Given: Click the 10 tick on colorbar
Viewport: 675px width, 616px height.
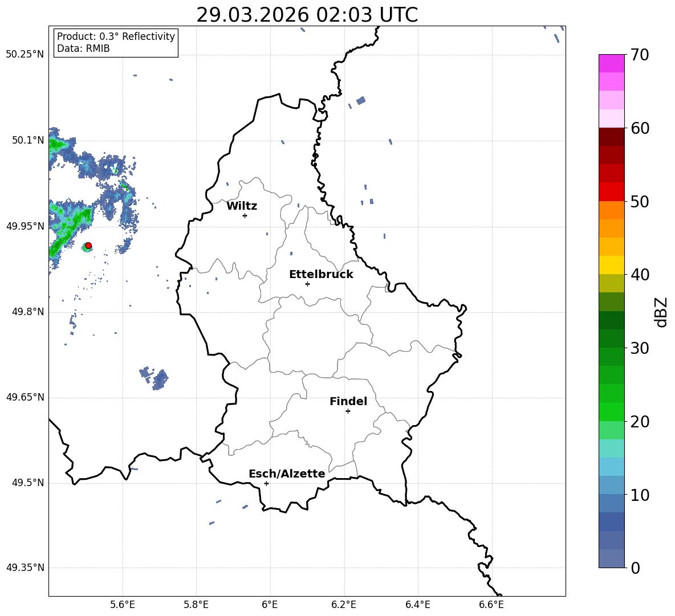Looking at the screenshot, I should [x=640, y=495].
